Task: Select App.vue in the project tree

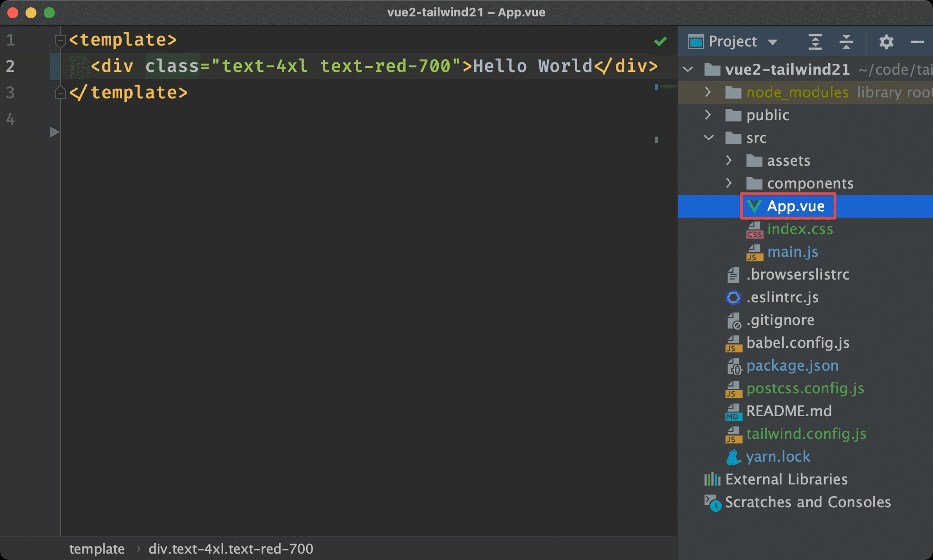Action: [796, 206]
